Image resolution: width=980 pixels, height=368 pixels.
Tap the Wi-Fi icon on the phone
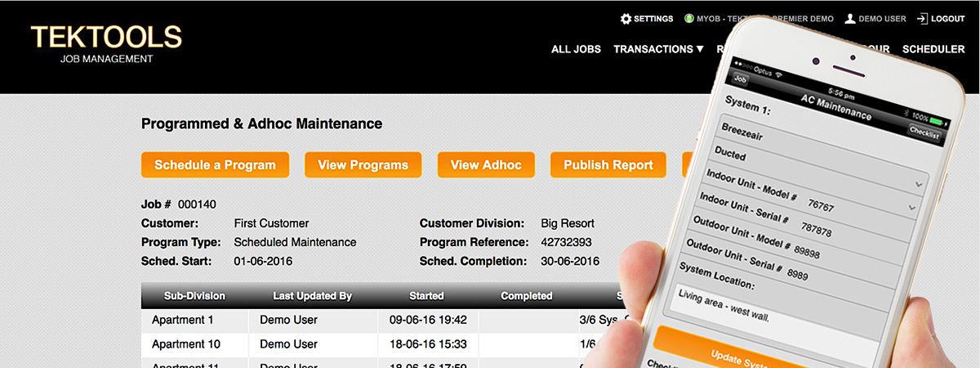[x=778, y=74]
